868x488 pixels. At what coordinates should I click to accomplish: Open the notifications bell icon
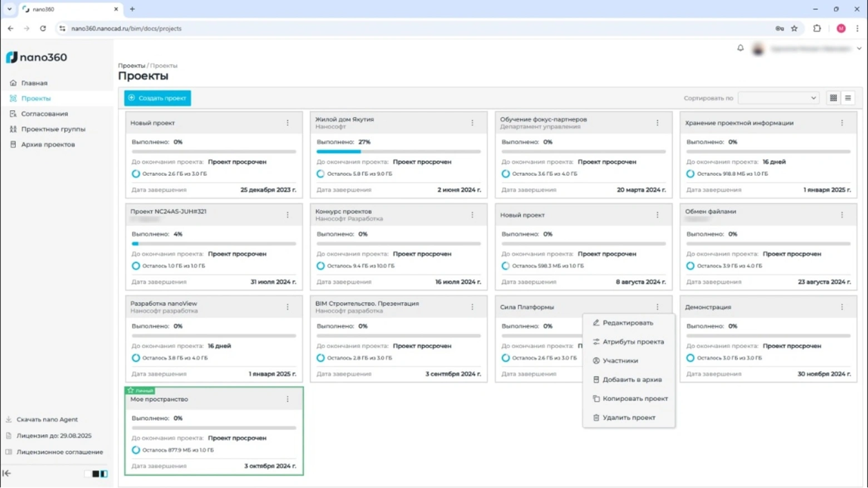[x=740, y=48]
